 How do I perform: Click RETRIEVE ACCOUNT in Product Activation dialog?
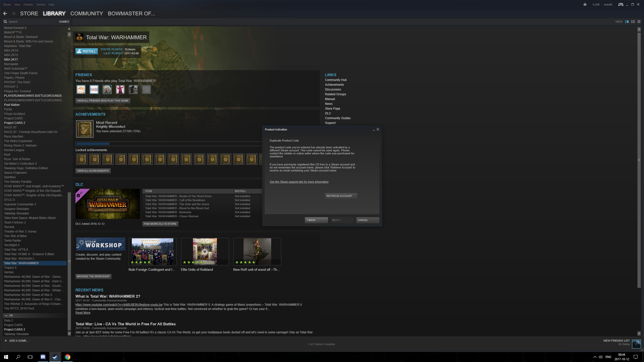point(341,196)
